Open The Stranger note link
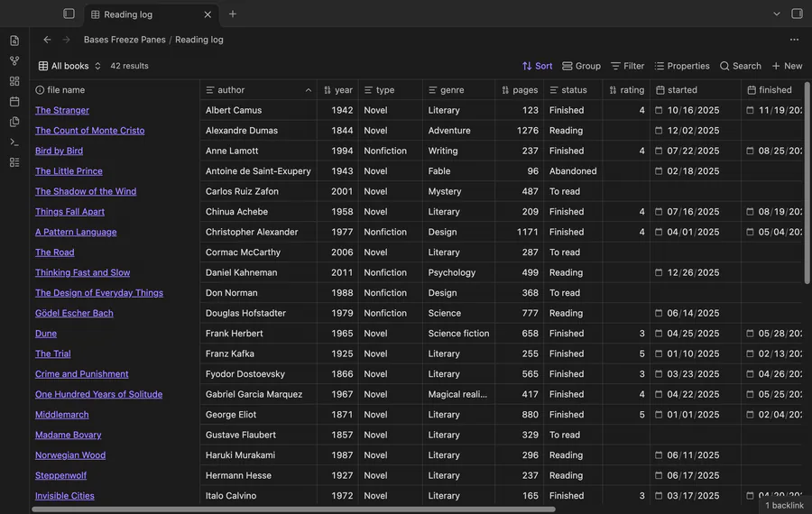This screenshot has width=812, height=514. tap(62, 110)
